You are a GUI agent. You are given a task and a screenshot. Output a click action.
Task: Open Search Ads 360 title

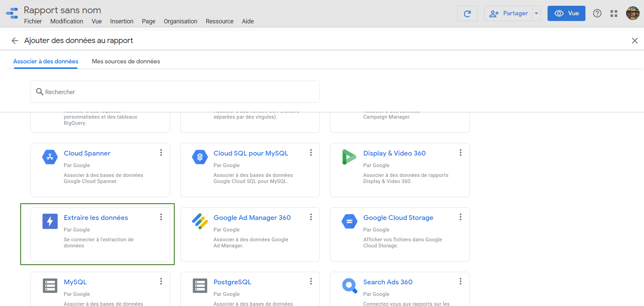[x=388, y=282]
